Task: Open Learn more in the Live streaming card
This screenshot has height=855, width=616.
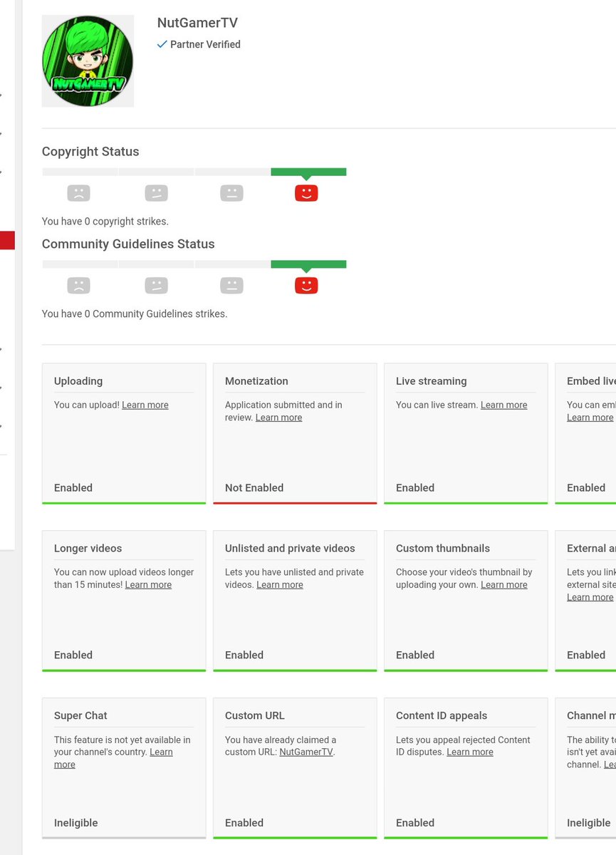Action: pyautogui.click(x=503, y=405)
